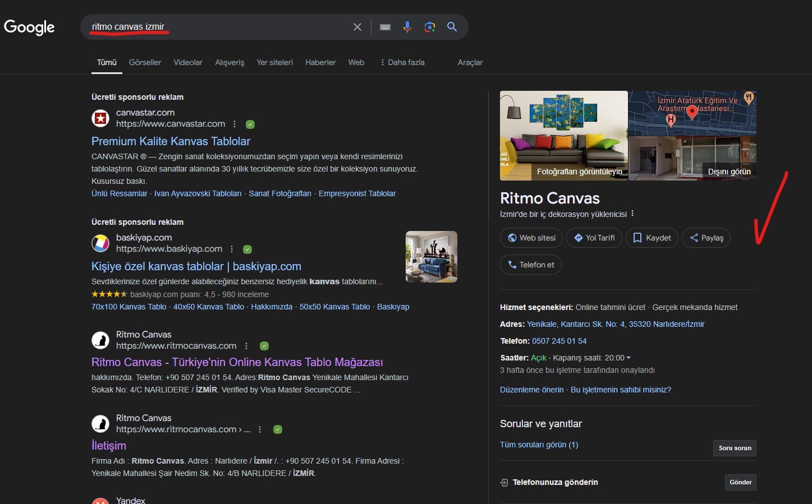
Task: Click Düzenleme önerin link
Action: coord(532,390)
